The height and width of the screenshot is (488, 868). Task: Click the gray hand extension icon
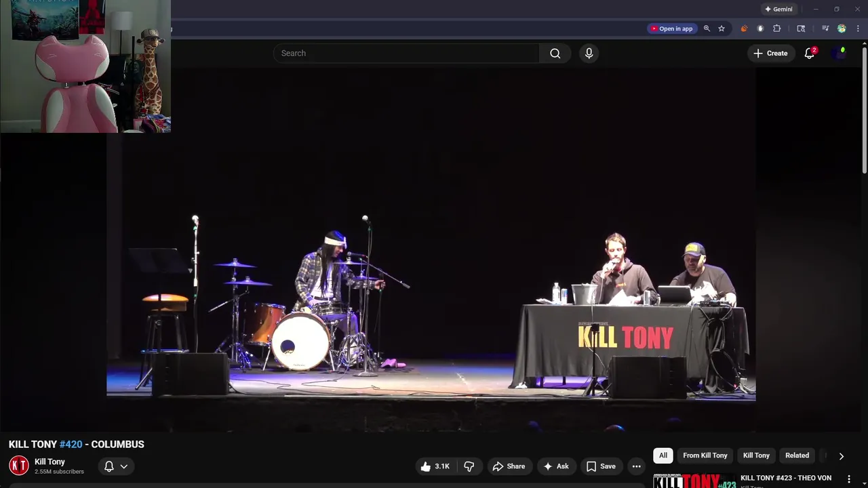(x=760, y=28)
